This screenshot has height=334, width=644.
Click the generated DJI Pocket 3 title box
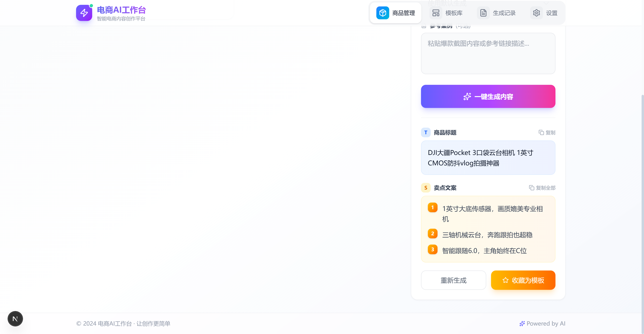coord(488,158)
